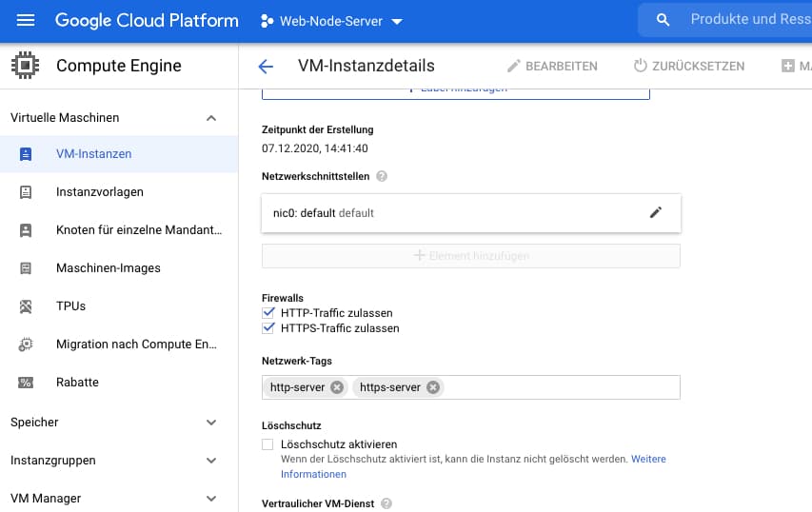
Task: Click the help icon beside Netzwerkschnittstellen
Action: [382, 176]
